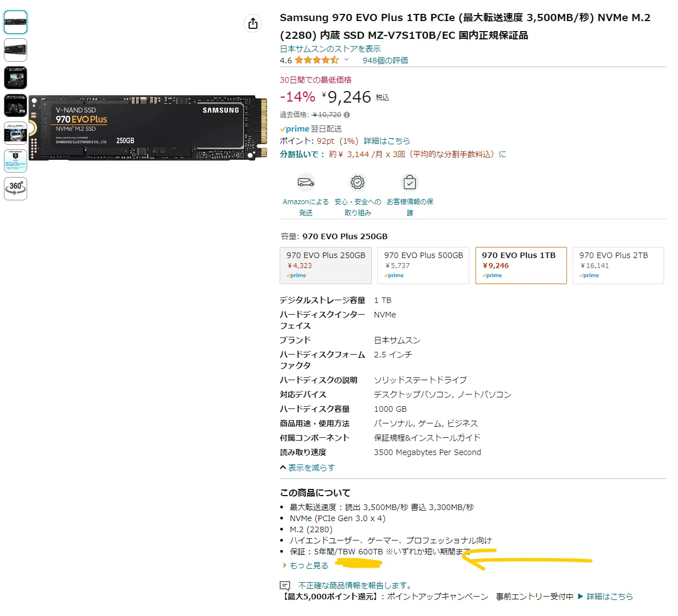Screen dimensions: 678x616
Task: Click the ソリッドステートドライブ value
Action: [x=421, y=380]
